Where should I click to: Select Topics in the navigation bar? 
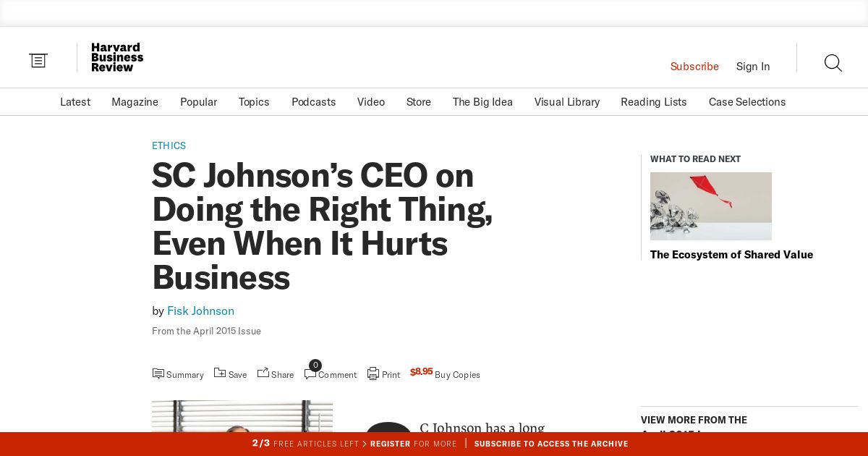point(254,102)
